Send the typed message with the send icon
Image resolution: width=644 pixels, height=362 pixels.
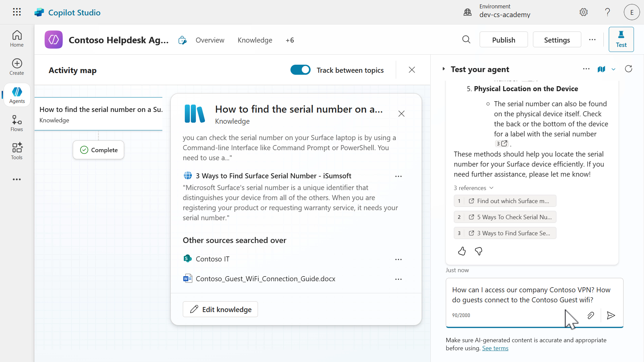coord(611,315)
